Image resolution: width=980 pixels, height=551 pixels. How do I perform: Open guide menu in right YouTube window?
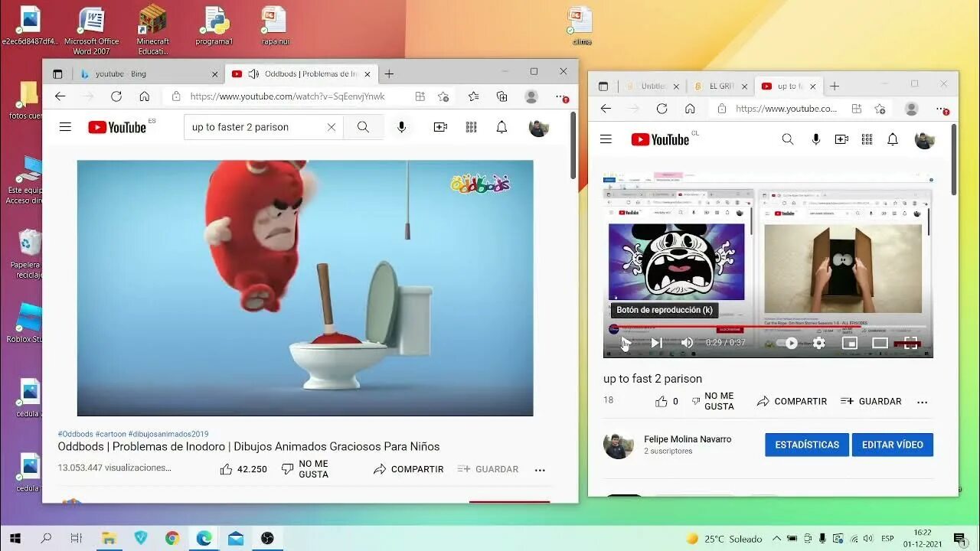606,139
